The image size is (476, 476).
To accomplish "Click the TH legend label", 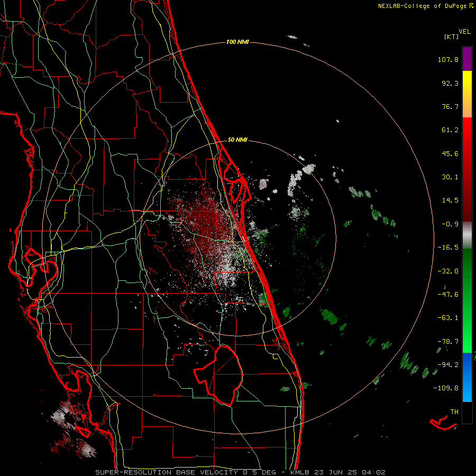I will (x=454, y=412).
